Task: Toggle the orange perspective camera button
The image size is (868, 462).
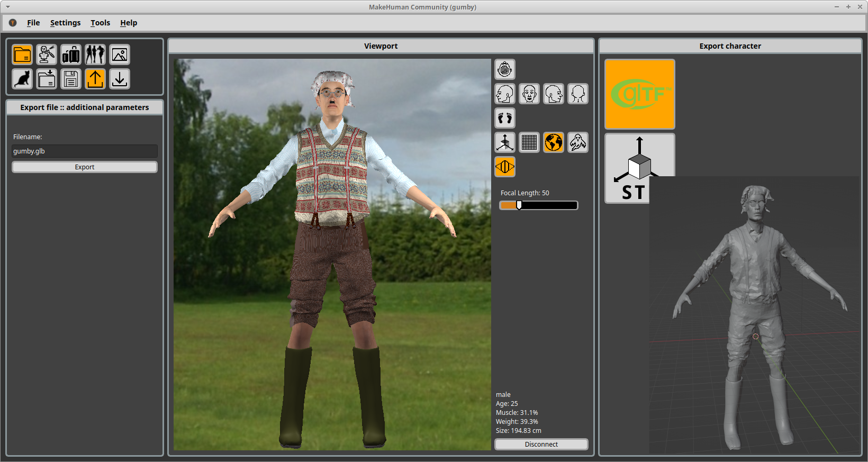Action: (505, 167)
